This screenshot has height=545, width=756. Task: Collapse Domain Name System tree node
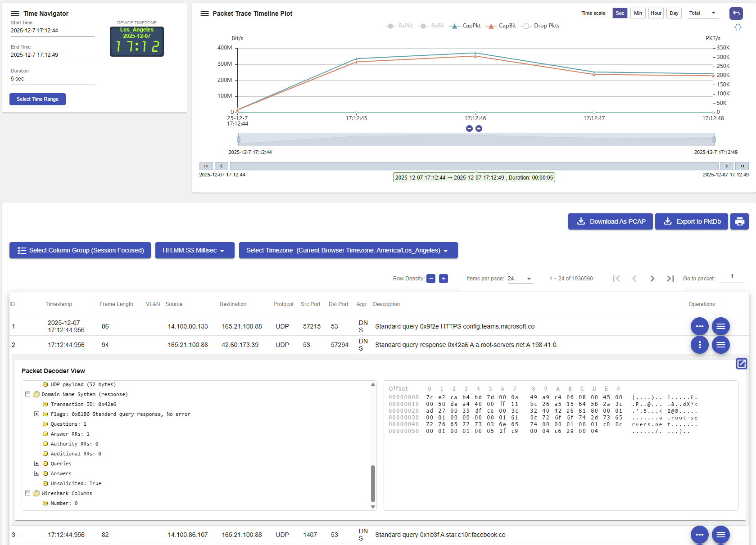(28, 394)
